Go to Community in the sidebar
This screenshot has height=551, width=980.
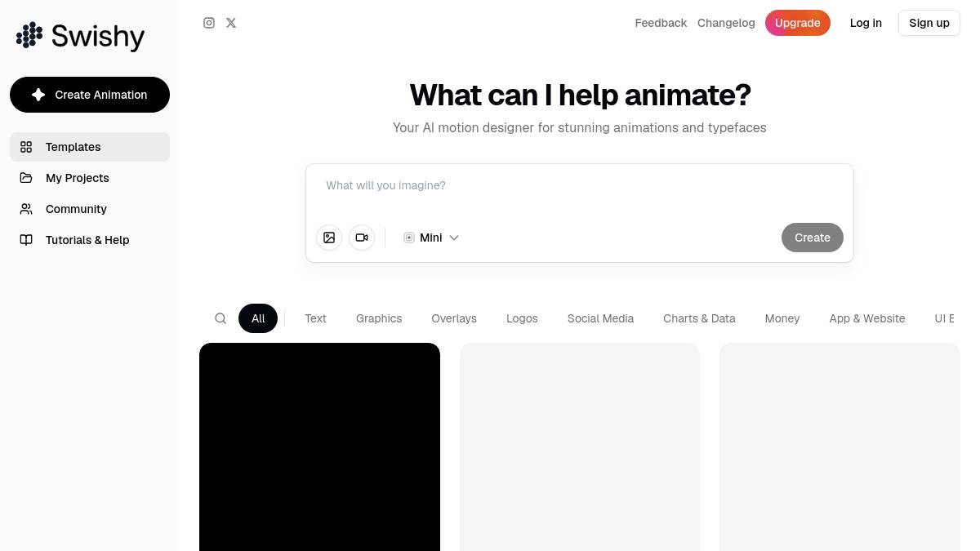pyautogui.click(x=90, y=209)
